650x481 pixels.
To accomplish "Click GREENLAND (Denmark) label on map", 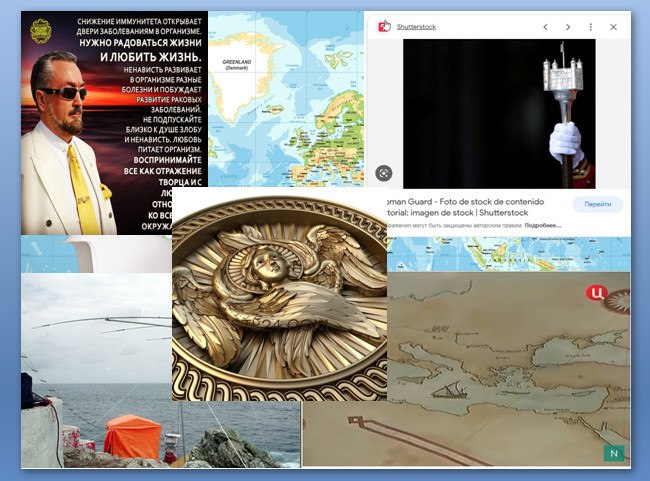I will tap(237, 65).
